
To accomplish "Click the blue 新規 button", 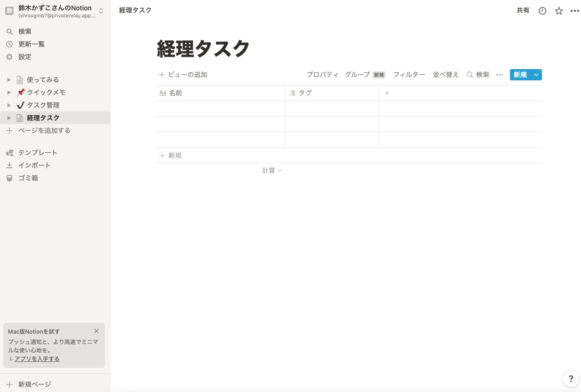I will 520,75.
